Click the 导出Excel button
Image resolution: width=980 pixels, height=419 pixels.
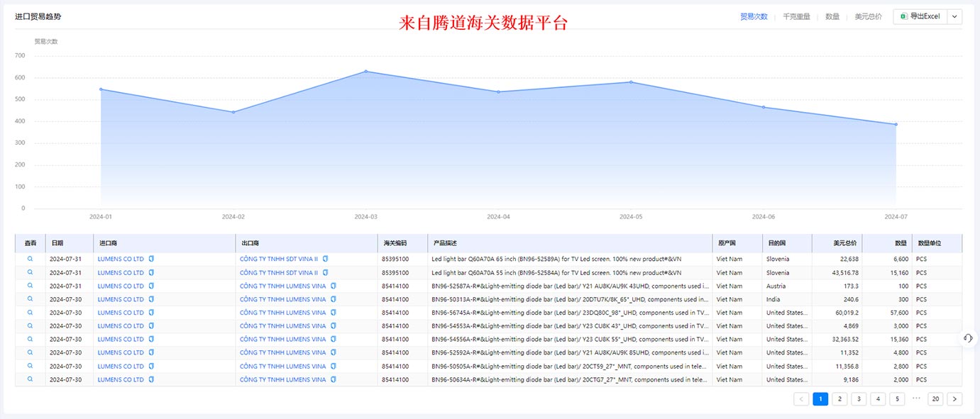point(920,16)
